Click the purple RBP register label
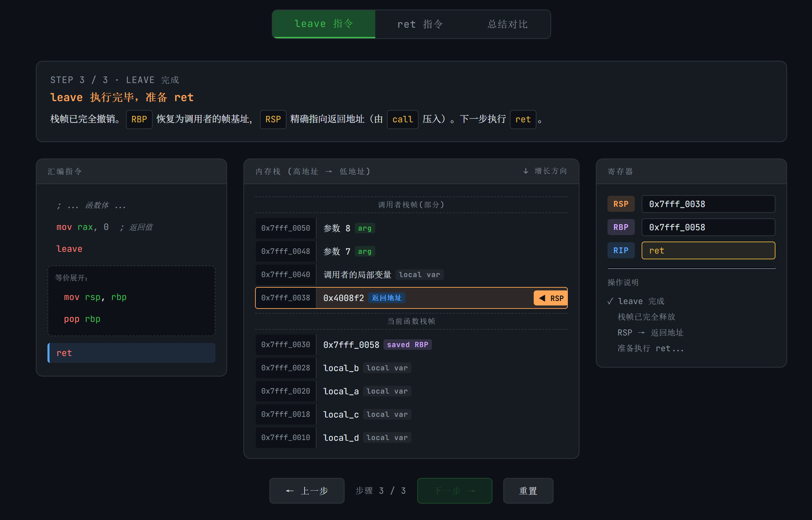This screenshot has width=812, height=520. pos(620,227)
